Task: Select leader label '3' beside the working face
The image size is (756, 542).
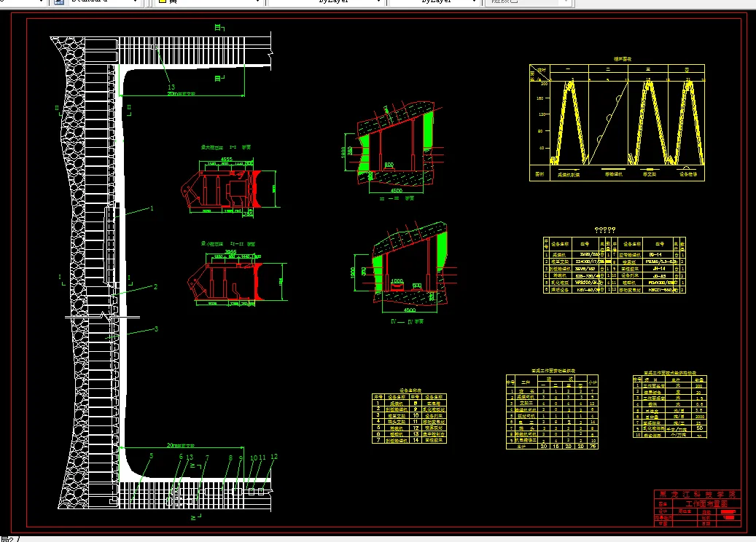Action: point(156,329)
